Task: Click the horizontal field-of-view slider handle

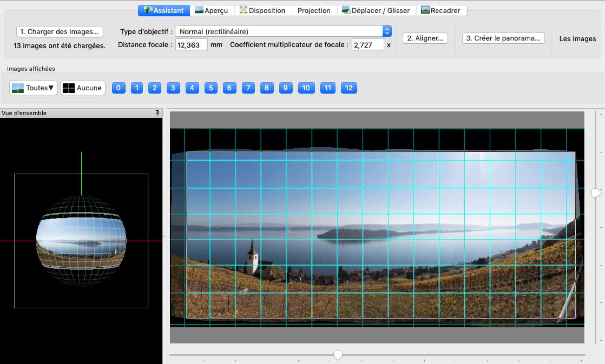Action: point(338,355)
